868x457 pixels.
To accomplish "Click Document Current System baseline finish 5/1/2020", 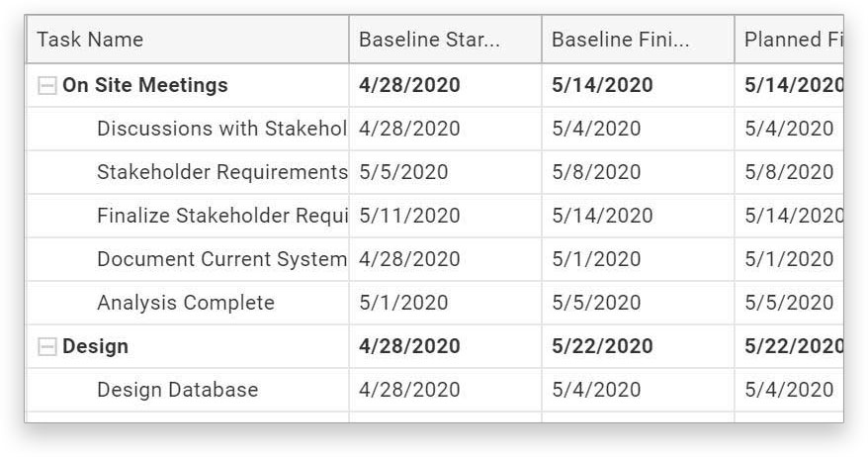I will [x=596, y=259].
